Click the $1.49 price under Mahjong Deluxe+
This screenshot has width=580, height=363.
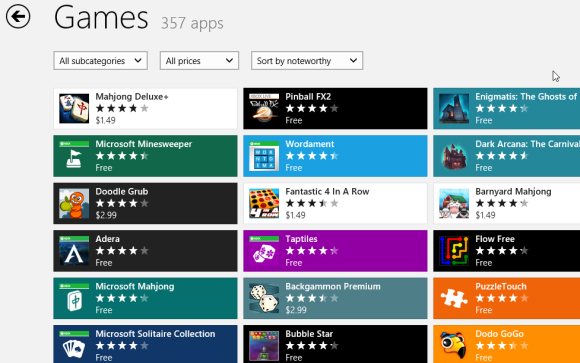click(105, 120)
